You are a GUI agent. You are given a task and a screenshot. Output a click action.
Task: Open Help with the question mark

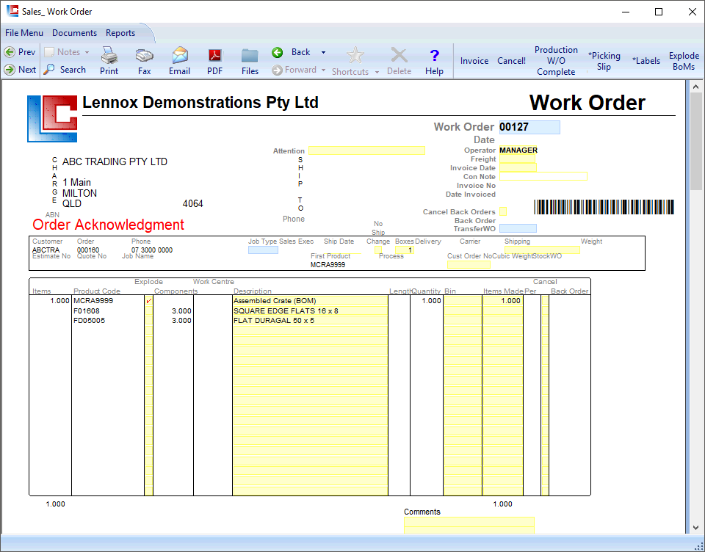[434, 56]
